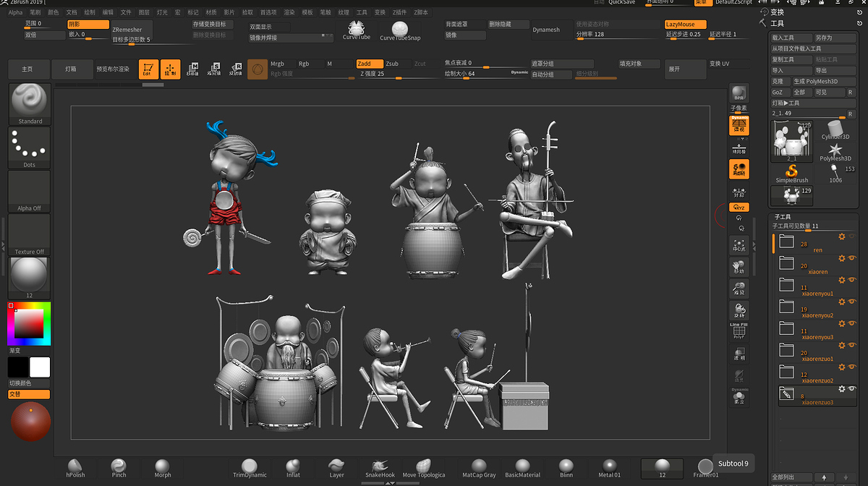This screenshot has height=486, width=868.
Task: Toggle the 阴影 shadow button
Action: pyautogui.click(x=88, y=25)
